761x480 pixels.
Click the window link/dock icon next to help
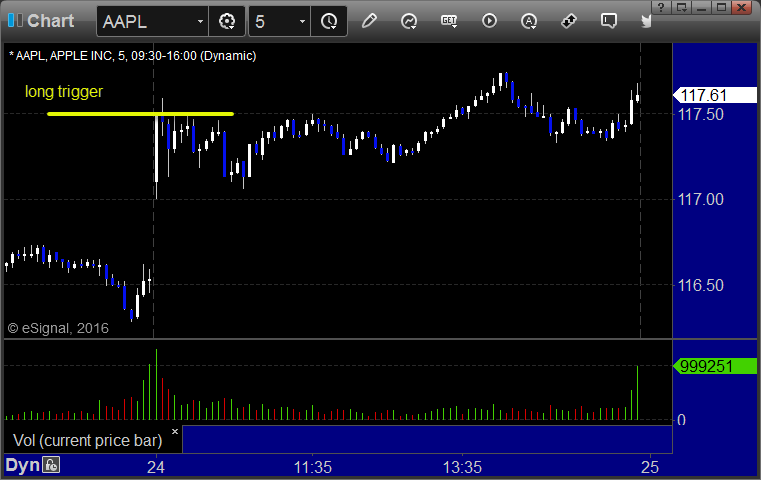[682, 7]
